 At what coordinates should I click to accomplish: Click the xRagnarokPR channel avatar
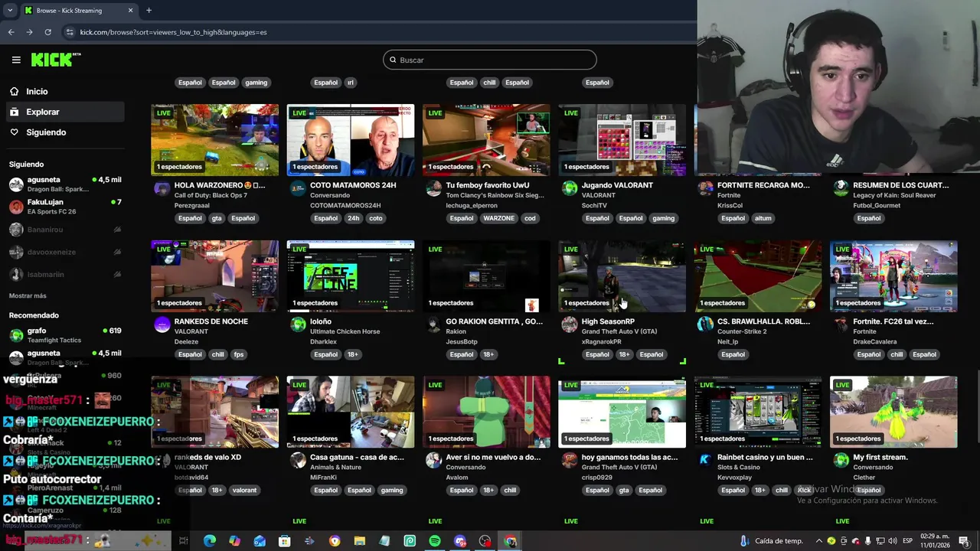569,324
